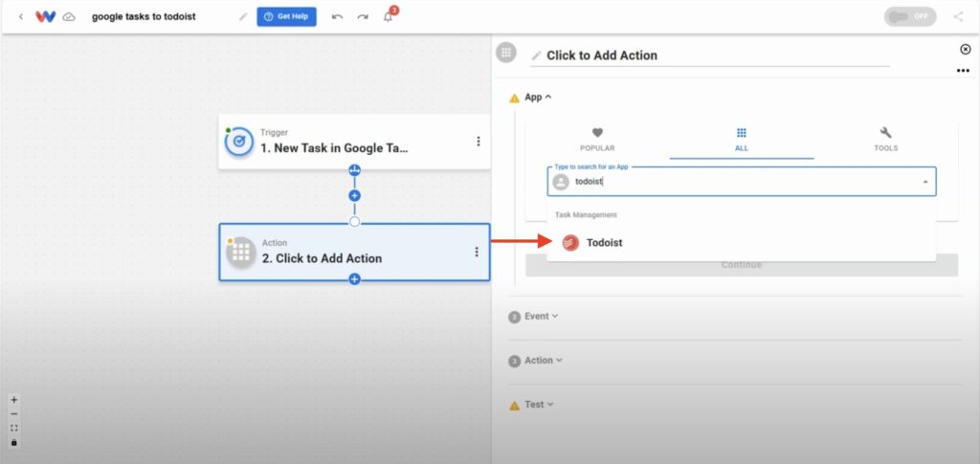Redo the last change
The height and width of the screenshot is (464, 980).
363,17
